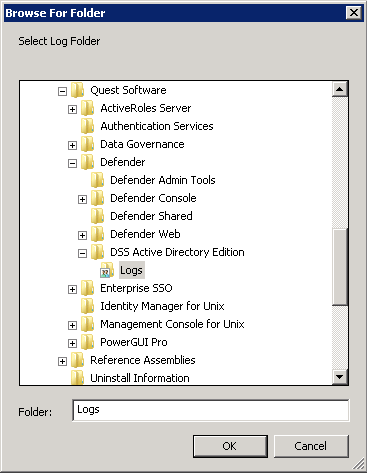
Task: Click the Identity Manager for Unix folder icon
Action: pos(87,306)
